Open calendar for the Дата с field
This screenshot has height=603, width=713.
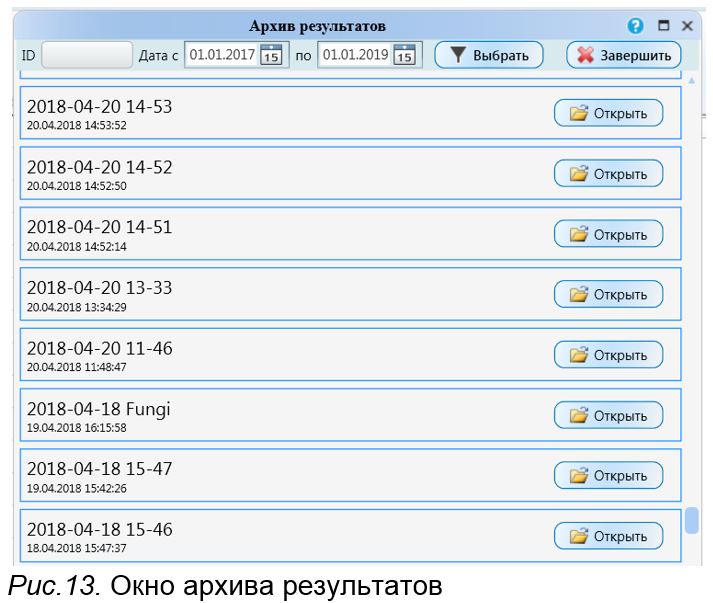[x=271, y=55]
